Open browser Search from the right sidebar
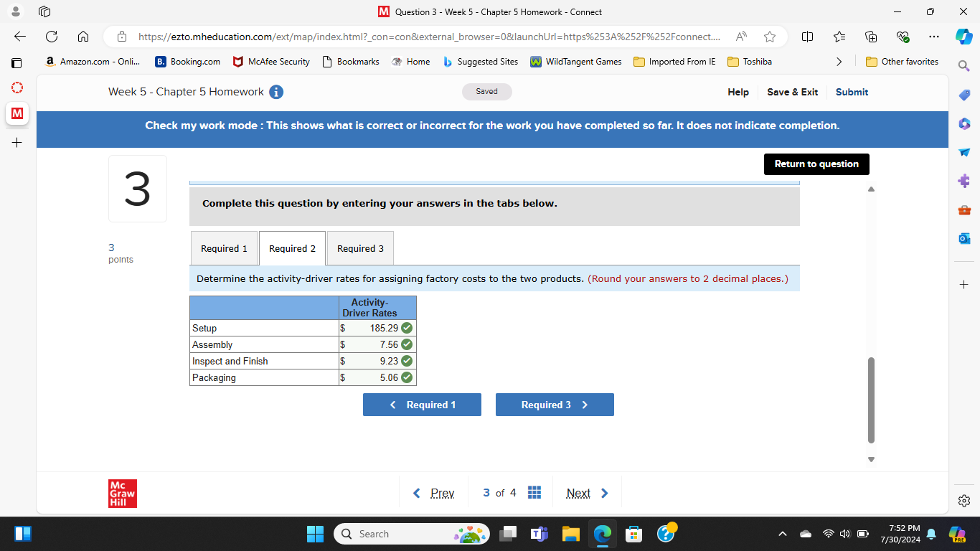This screenshot has width=980, height=551. pyautogui.click(x=963, y=65)
